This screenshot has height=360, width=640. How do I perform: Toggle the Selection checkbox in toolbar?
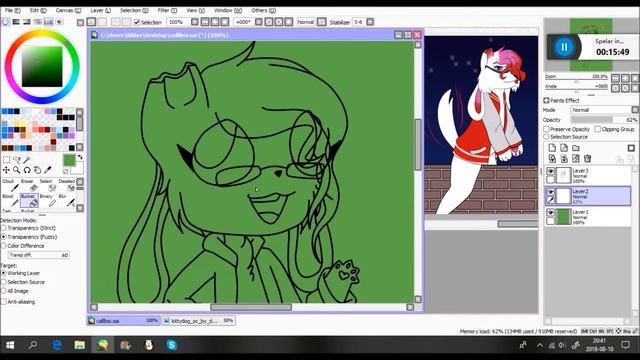[x=137, y=22]
